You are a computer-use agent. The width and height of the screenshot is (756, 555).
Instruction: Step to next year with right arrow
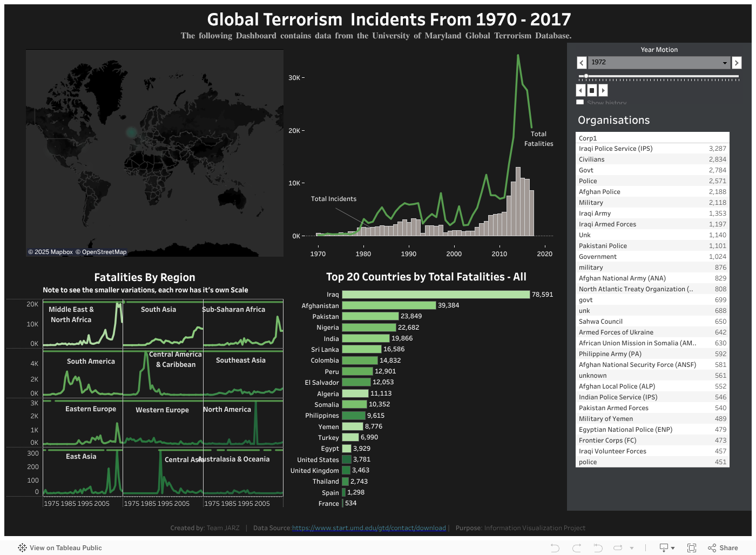click(x=737, y=63)
